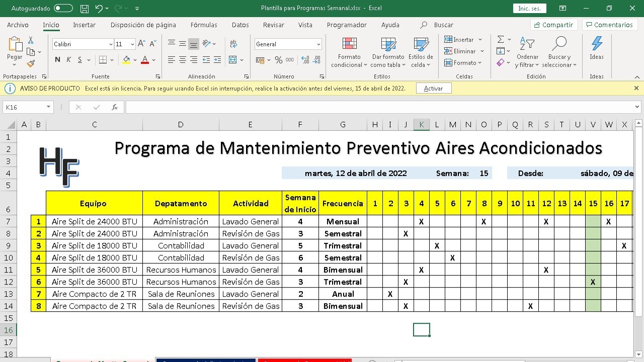Click the top align icon
The width and height of the screenshot is (644, 362).
point(172,44)
